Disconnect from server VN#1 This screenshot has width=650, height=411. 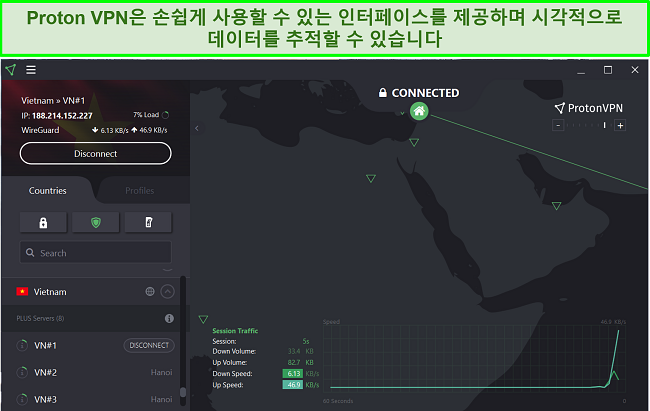coord(149,345)
